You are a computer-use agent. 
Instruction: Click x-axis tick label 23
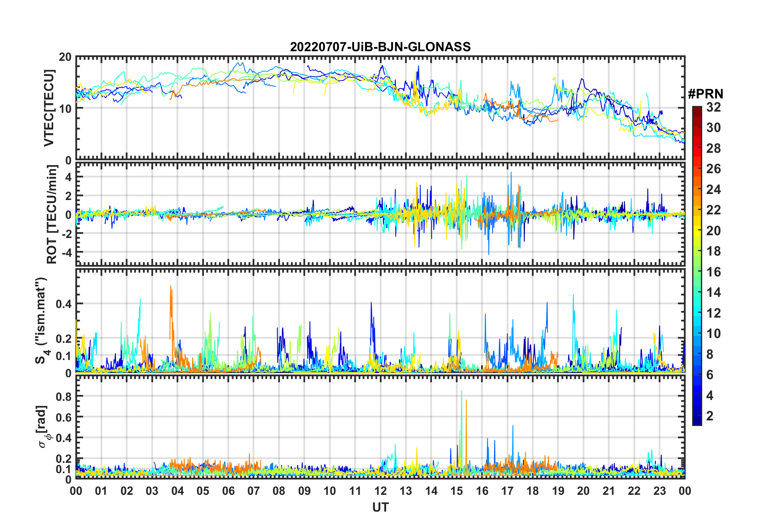[659, 491]
